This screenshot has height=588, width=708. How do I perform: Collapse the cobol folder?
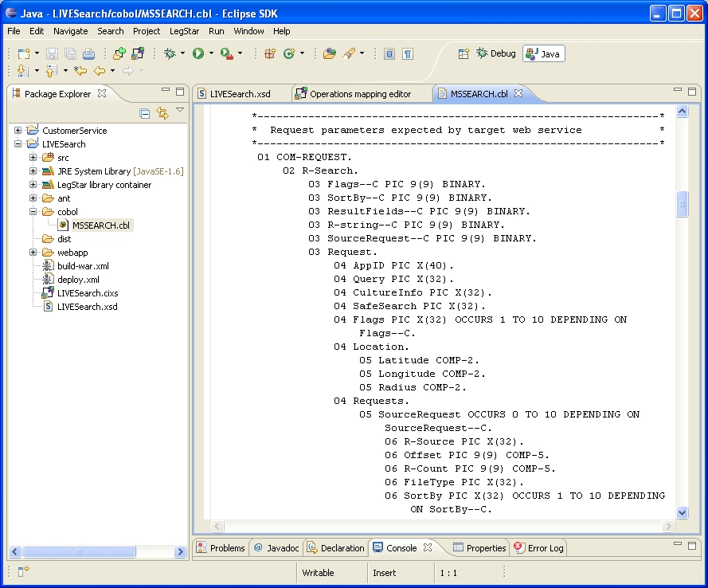pos(33,211)
